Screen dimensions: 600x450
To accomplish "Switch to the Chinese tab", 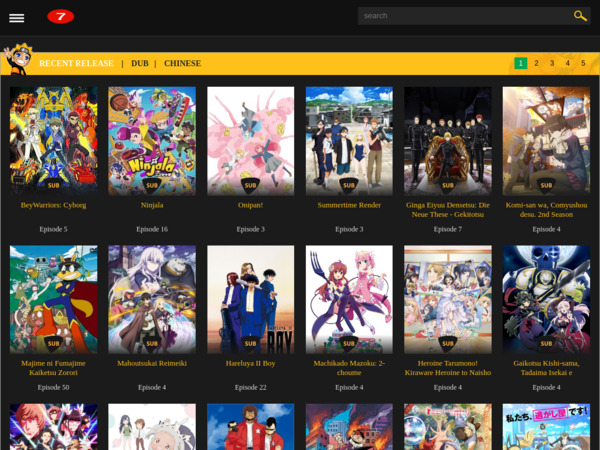I will pyautogui.click(x=183, y=63).
